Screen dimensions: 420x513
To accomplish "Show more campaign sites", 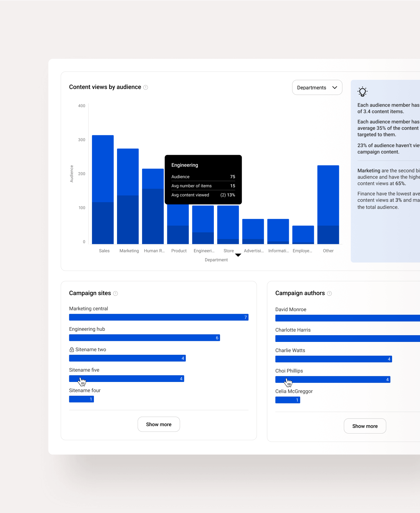I will coord(159,424).
